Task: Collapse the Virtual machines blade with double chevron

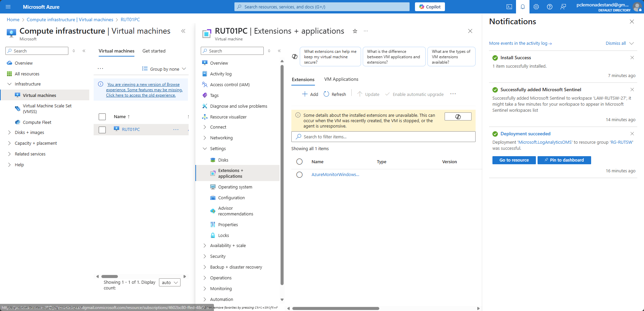Action: pos(183,31)
